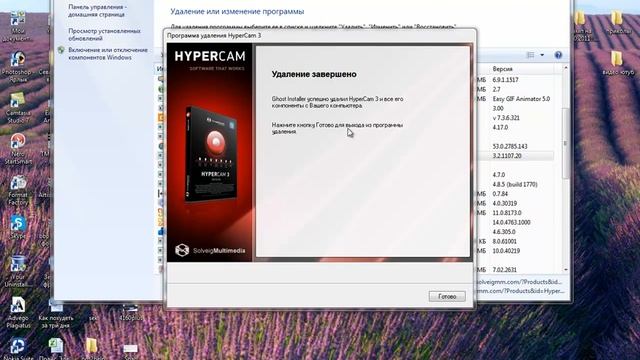Click the help icon in the Control Panel toolbar

tap(558, 55)
